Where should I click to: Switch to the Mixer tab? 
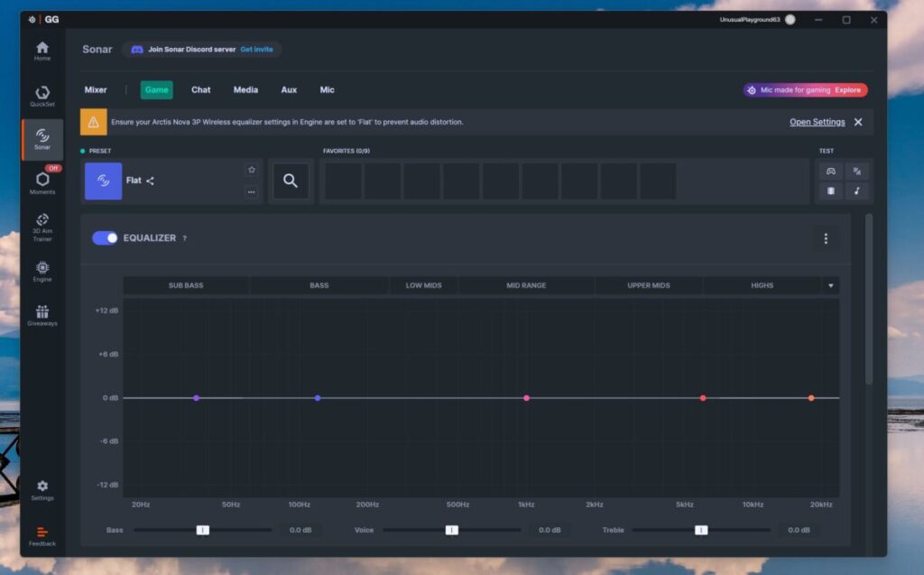(x=96, y=89)
